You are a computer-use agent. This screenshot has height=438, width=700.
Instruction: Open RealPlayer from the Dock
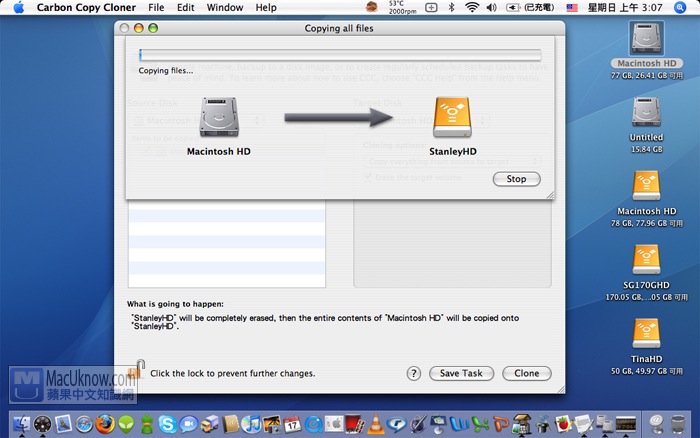396,424
